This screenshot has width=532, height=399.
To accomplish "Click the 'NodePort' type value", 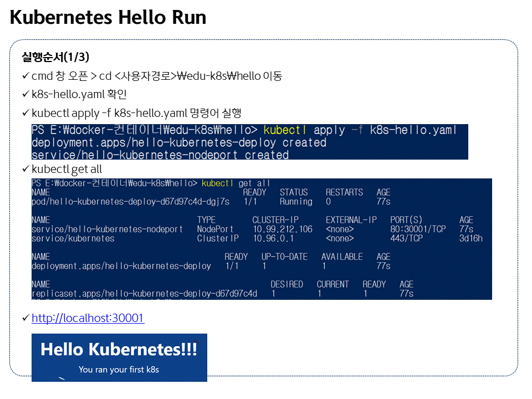I will point(215,229).
